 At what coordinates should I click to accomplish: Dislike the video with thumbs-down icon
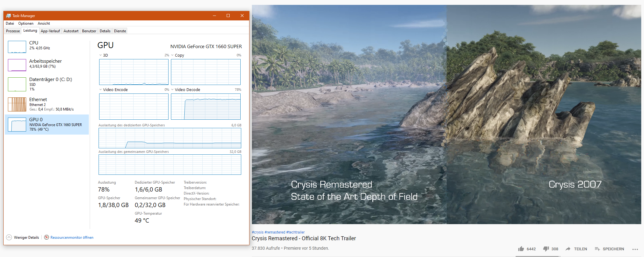[546, 249]
